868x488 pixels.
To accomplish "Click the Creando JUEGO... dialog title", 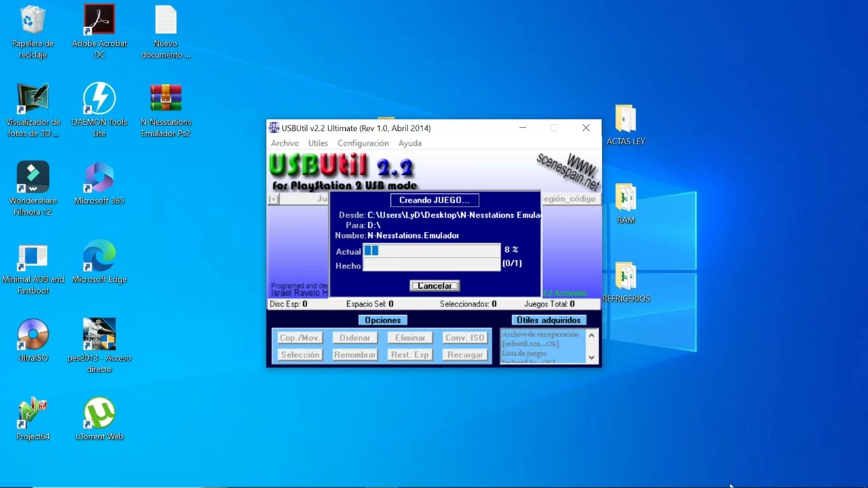I will (434, 200).
